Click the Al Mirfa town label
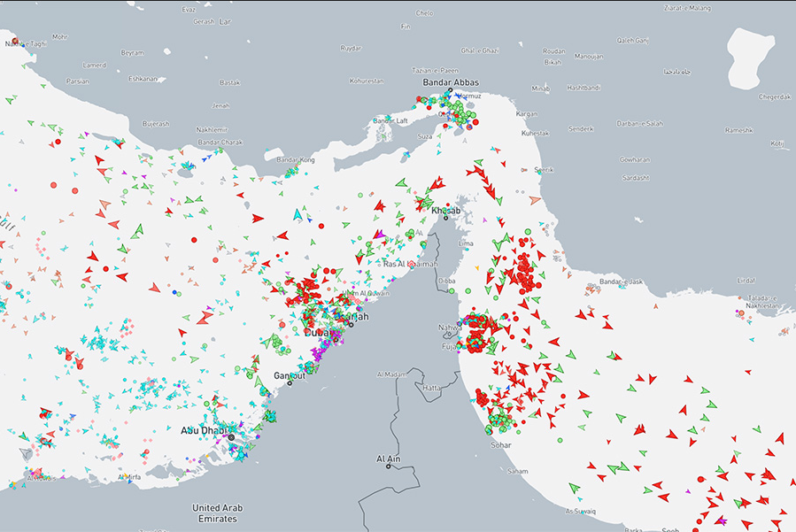This screenshot has height=532, width=796. point(128,477)
